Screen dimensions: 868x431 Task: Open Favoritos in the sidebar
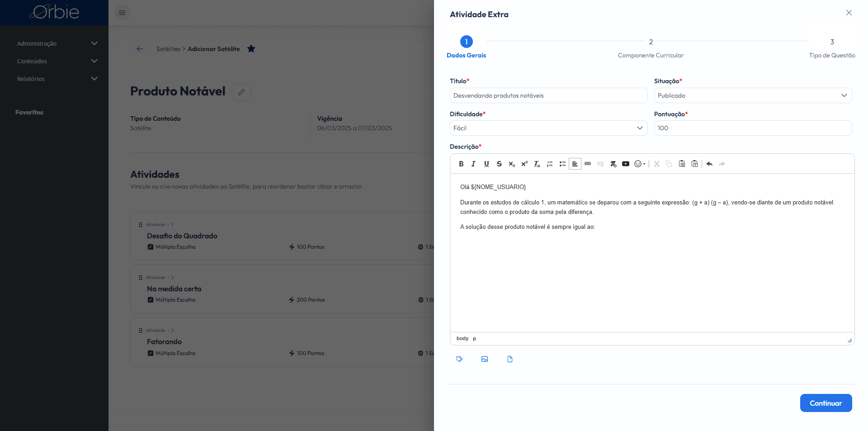point(29,112)
